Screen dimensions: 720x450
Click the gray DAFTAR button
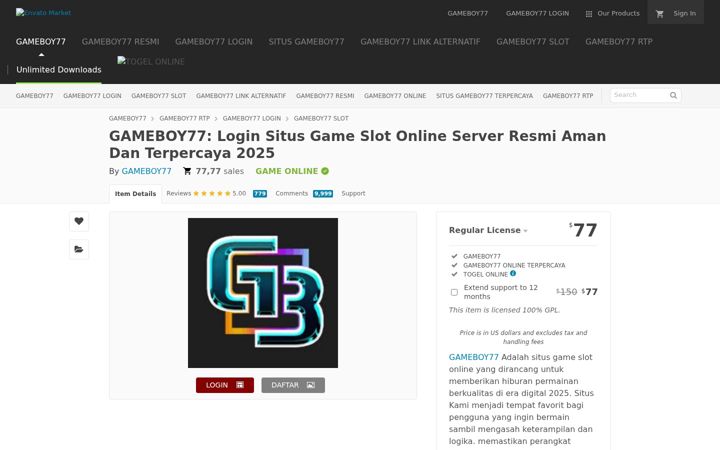293,385
